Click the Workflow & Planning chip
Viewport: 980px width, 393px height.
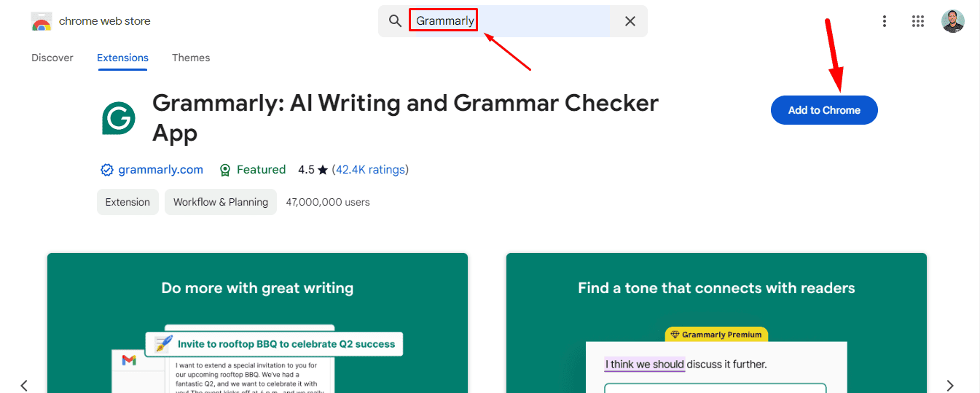tap(221, 202)
